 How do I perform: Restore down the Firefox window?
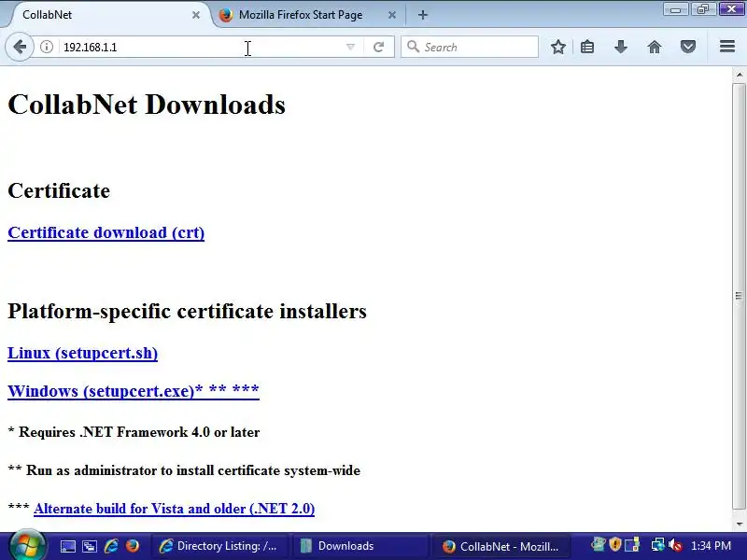[x=703, y=9]
